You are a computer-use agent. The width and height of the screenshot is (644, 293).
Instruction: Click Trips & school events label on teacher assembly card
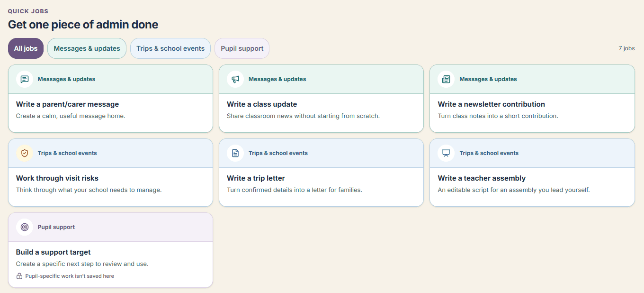click(489, 153)
